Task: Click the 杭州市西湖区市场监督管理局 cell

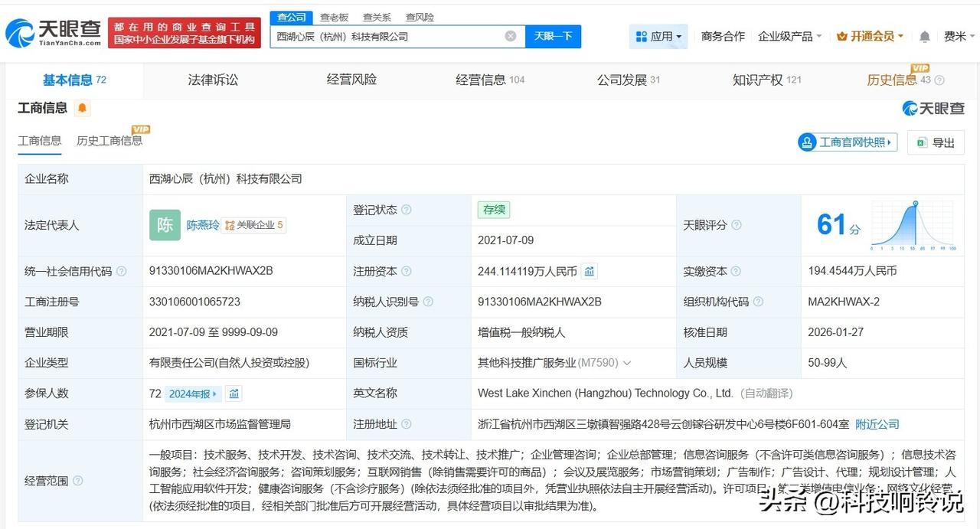Action: (x=220, y=424)
